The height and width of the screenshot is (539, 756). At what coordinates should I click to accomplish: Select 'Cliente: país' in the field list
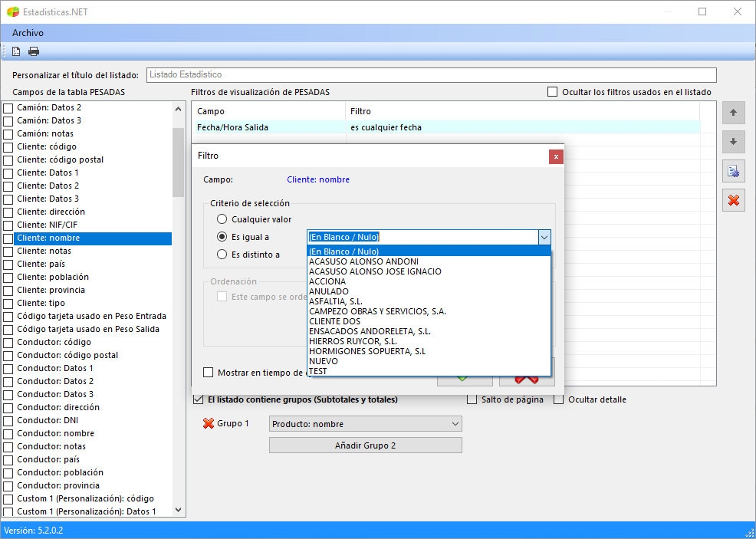coord(41,265)
